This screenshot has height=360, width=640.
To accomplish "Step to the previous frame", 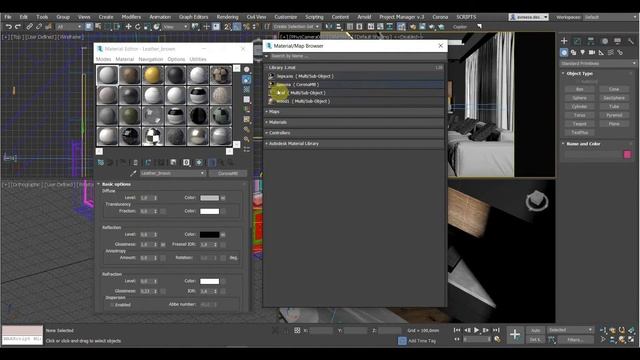I will 467,330.
